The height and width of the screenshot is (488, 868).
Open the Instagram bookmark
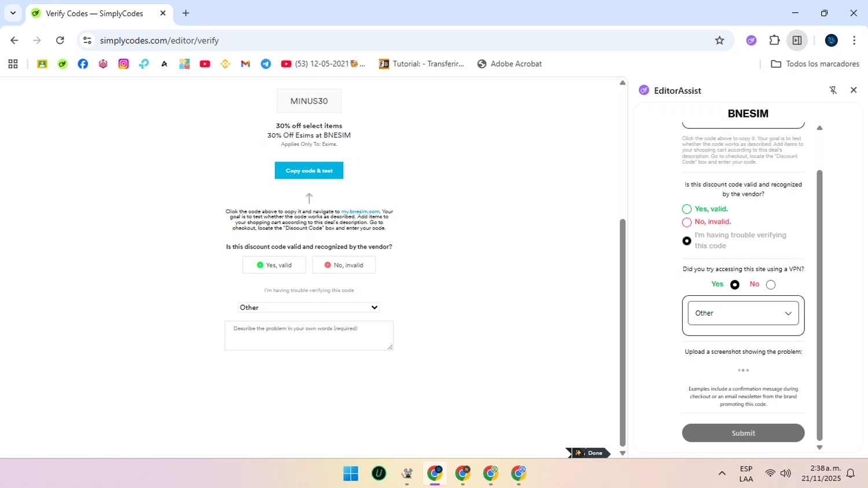click(x=123, y=64)
